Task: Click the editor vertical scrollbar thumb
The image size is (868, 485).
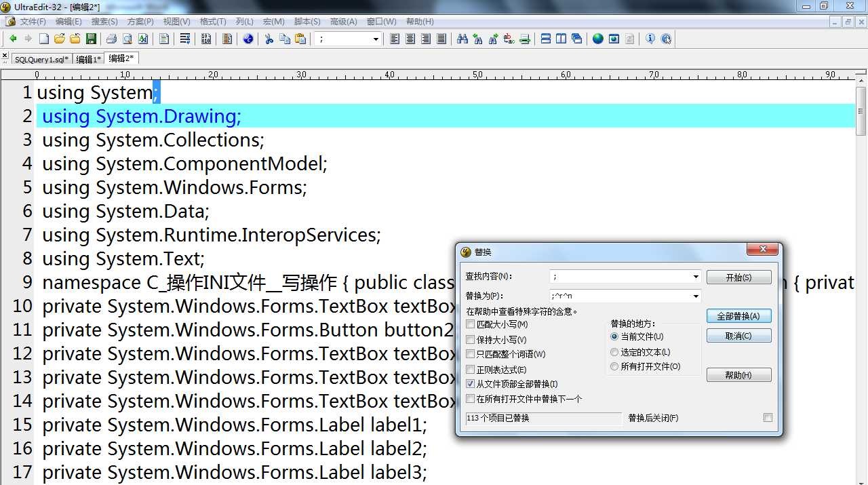Action: click(x=861, y=112)
